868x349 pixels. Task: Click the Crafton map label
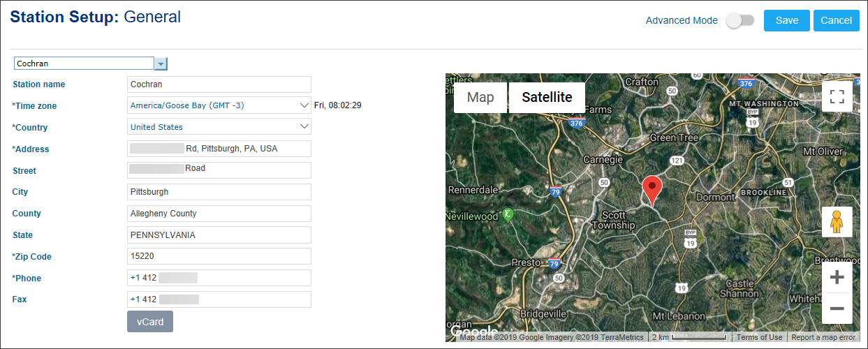(642, 82)
